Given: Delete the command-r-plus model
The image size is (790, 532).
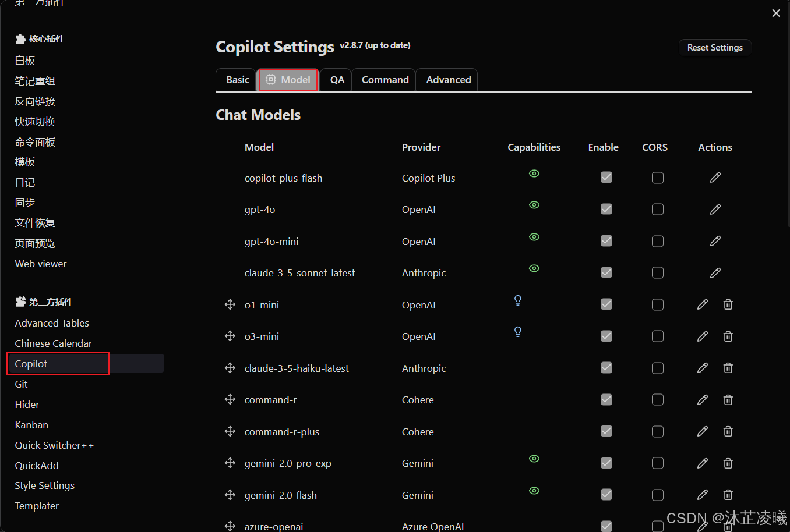Looking at the screenshot, I should tap(728, 431).
